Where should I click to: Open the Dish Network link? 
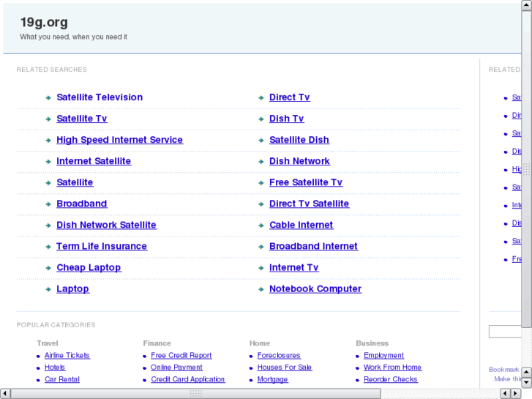(x=299, y=161)
